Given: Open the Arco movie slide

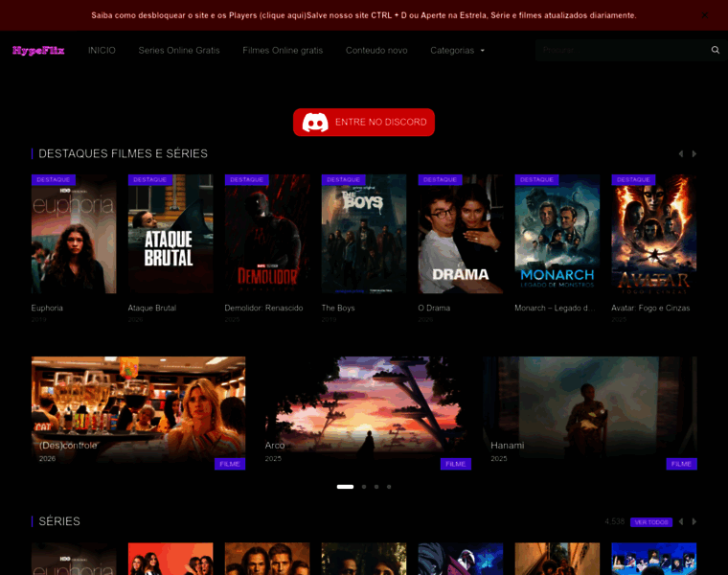Looking at the screenshot, I should pyautogui.click(x=364, y=413).
